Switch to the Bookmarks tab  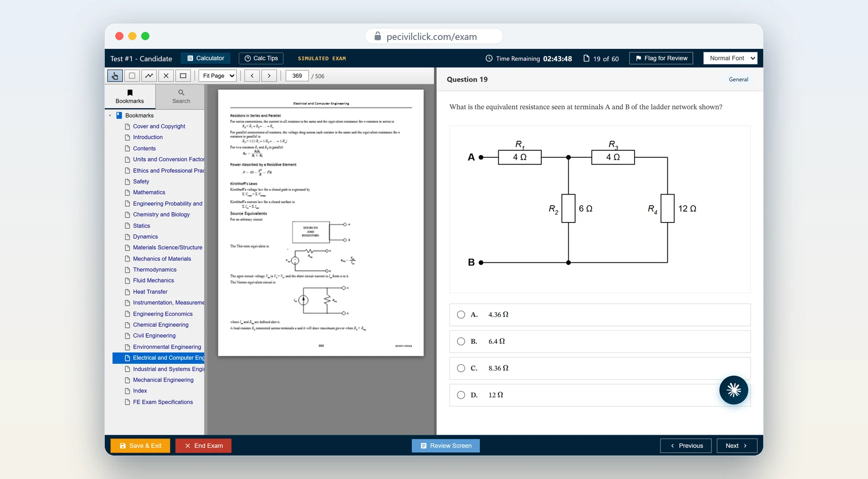130,97
